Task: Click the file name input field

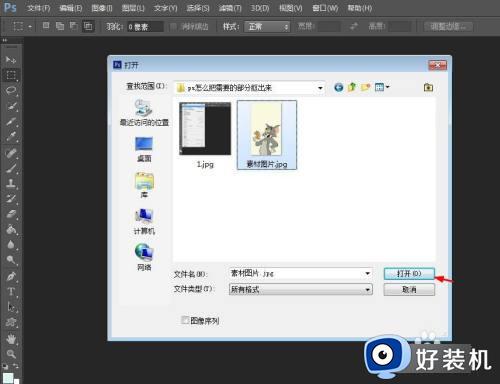Action: pyautogui.click(x=301, y=274)
